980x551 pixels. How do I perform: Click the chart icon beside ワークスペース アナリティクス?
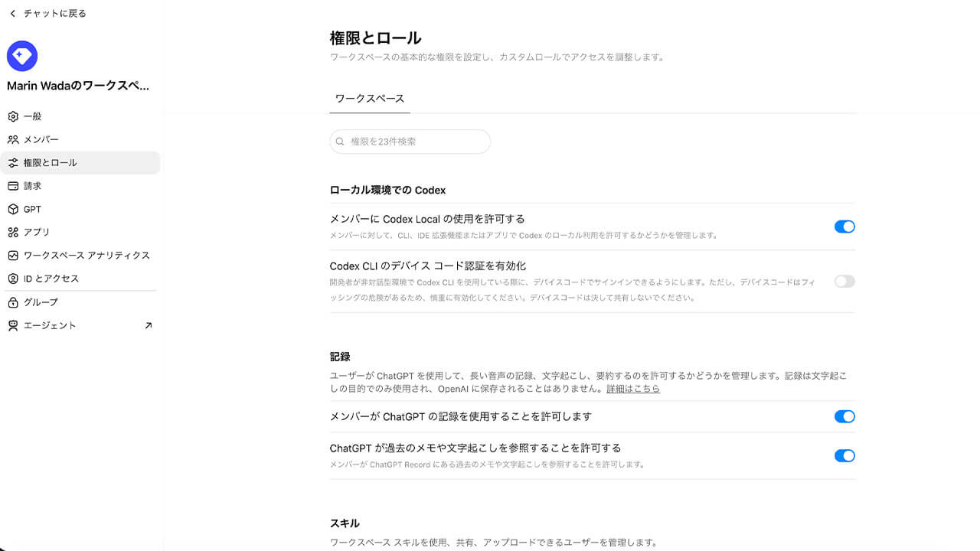(13, 256)
